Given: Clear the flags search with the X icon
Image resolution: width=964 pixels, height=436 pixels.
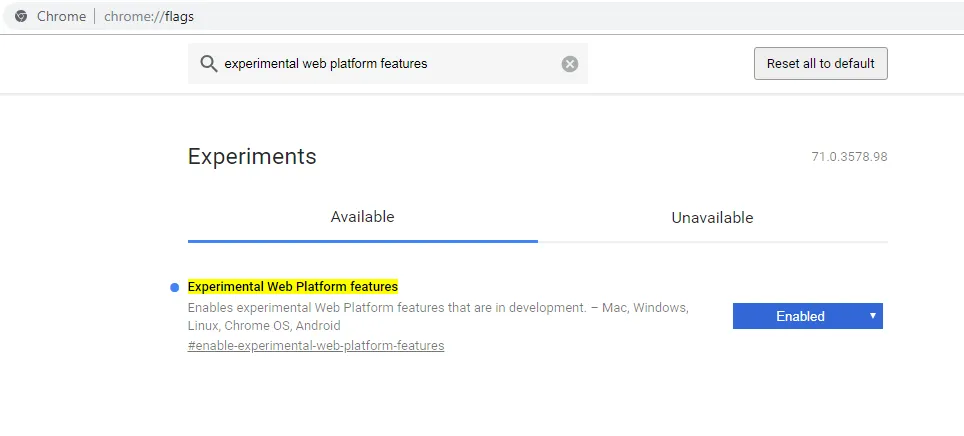Looking at the screenshot, I should [x=570, y=64].
